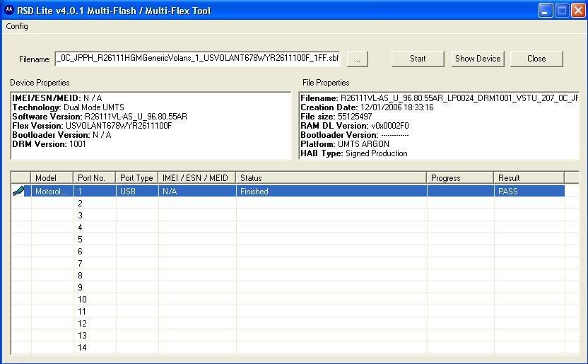Viewport: 588px width, 364px height.
Task: Click the File size 55125497 line
Action: click(336, 117)
